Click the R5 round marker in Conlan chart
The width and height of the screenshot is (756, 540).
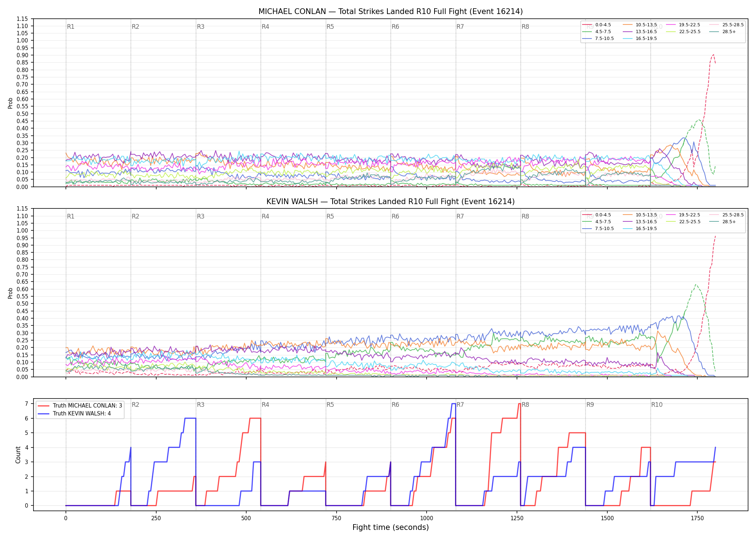[330, 27]
